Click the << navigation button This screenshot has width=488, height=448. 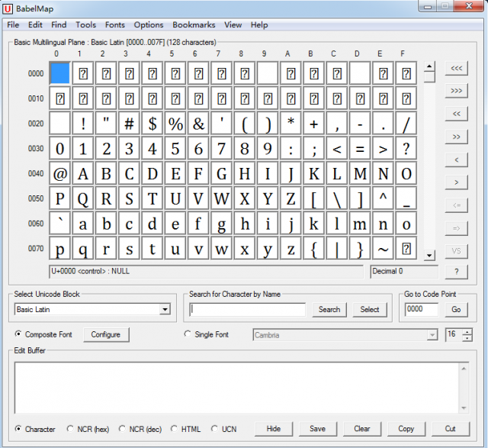[456, 114]
